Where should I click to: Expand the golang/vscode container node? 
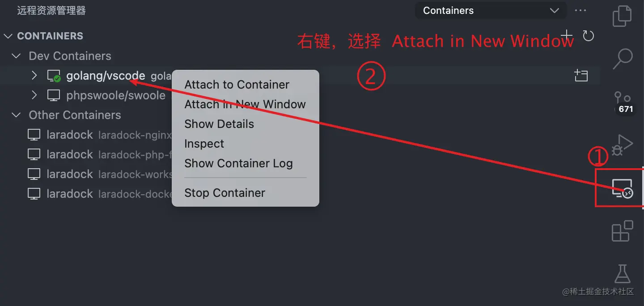point(34,76)
